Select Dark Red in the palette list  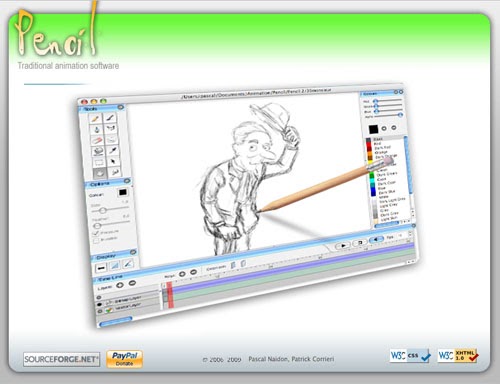pyautogui.click(x=382, y=148)
